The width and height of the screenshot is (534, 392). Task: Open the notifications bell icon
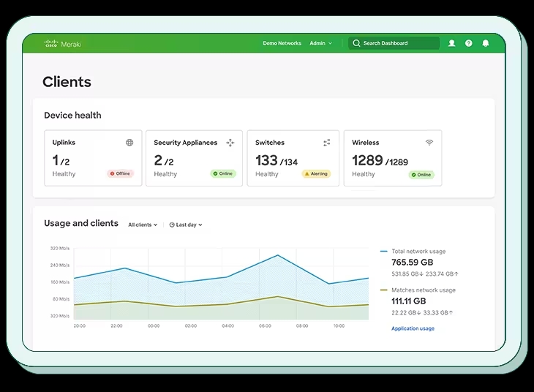[x=486, y=43]
